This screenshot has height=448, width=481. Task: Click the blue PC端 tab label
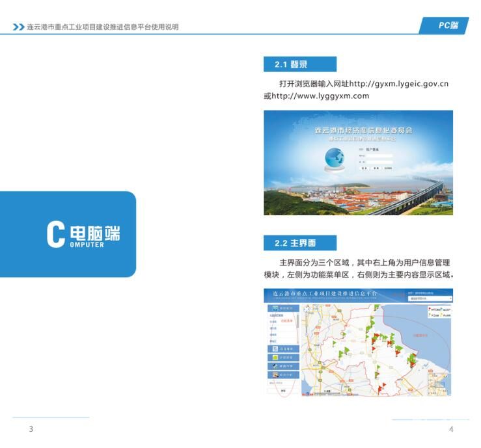[444, 25]
